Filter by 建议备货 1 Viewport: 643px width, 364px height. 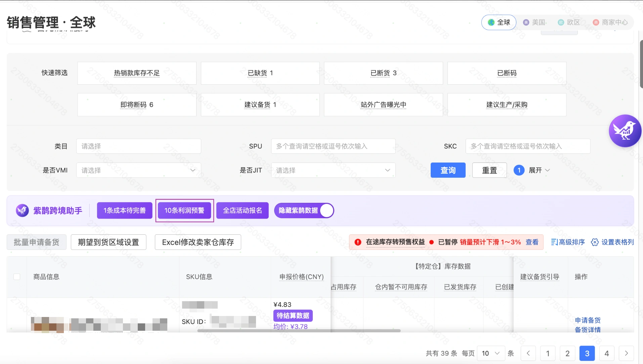pos(260,105)
